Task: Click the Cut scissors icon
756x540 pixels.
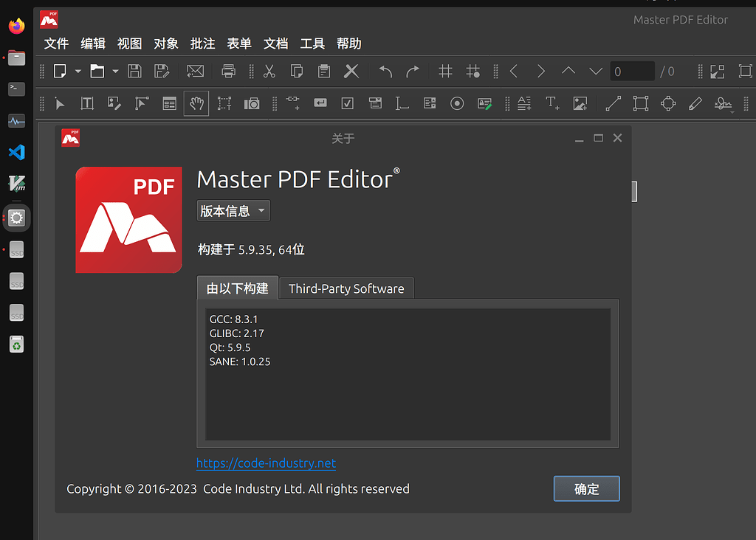Action: [x=269, y=72]
